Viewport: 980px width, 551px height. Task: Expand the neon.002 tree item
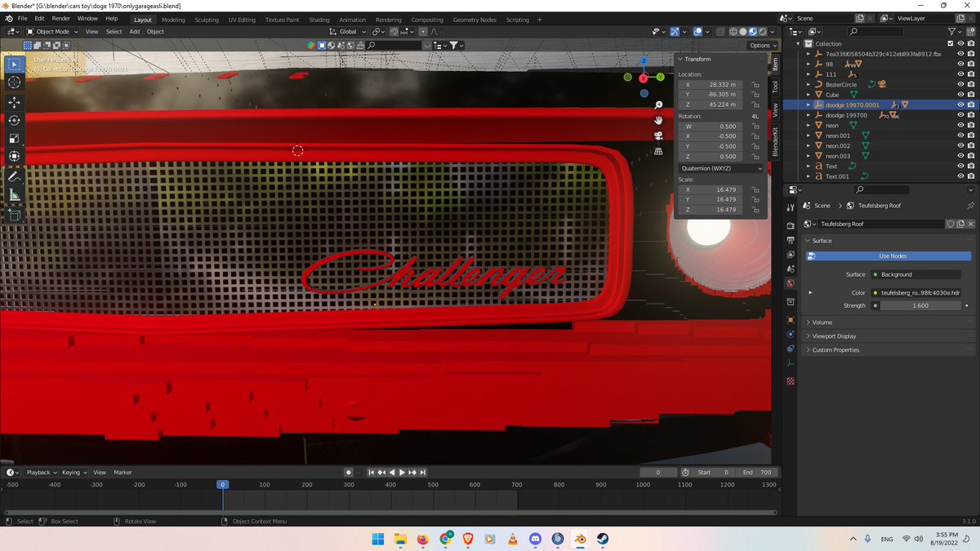808,145
